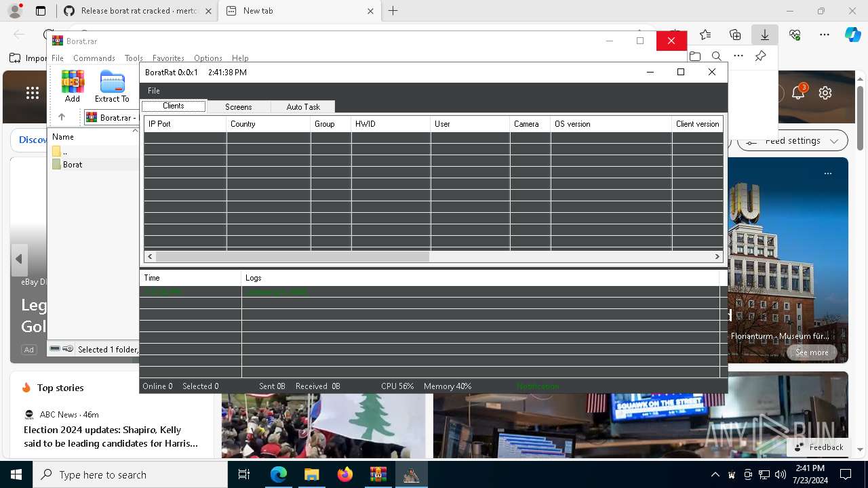
Task: Open File Explorer from the taskbar
Action: pos(311,474)
